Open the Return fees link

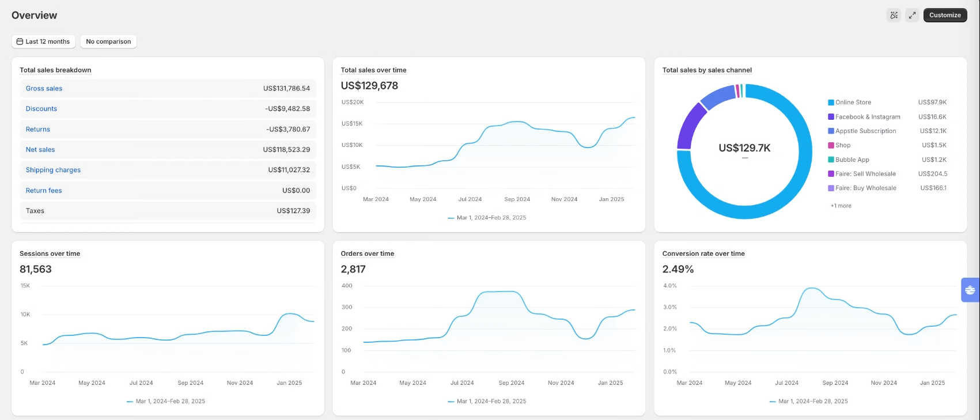pyautogui.click(x=44, y=191)
